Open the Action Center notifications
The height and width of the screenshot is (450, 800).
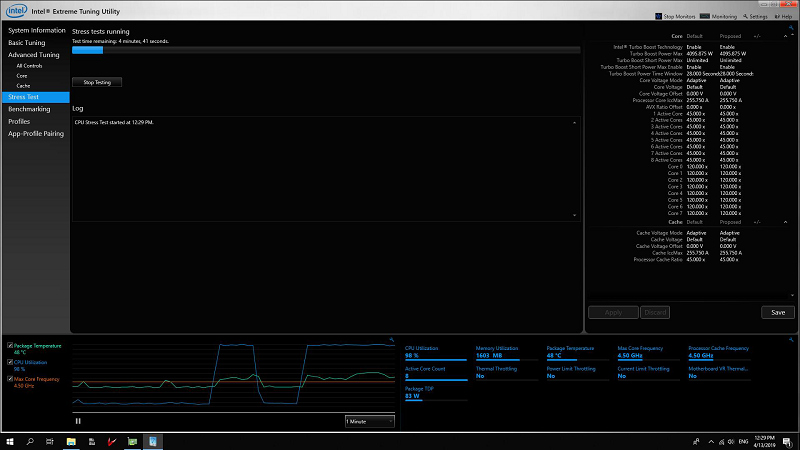click(788, 442)
